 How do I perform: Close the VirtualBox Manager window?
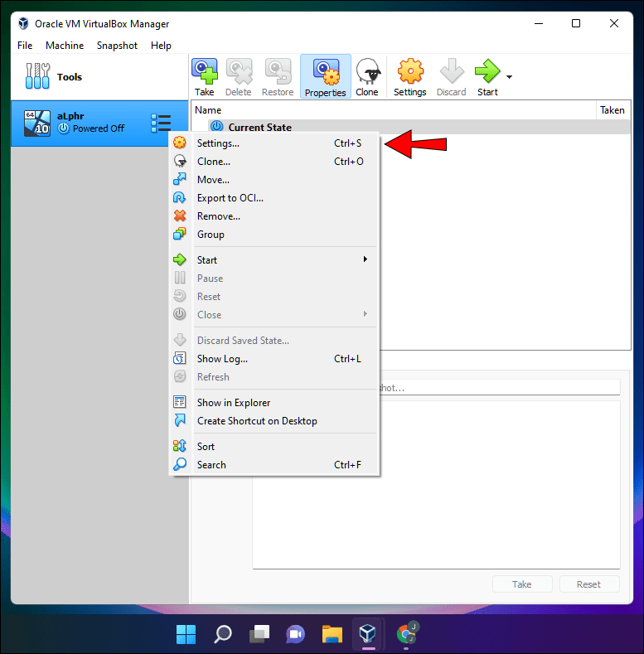(x=614, y=24)
